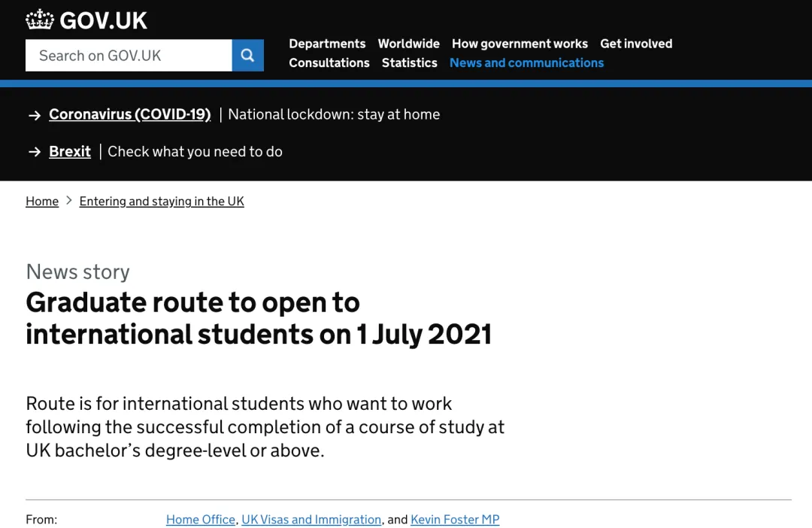Select Get involved in header
The height and width of the screenshot is (528, 812).
tap(636, 44)
